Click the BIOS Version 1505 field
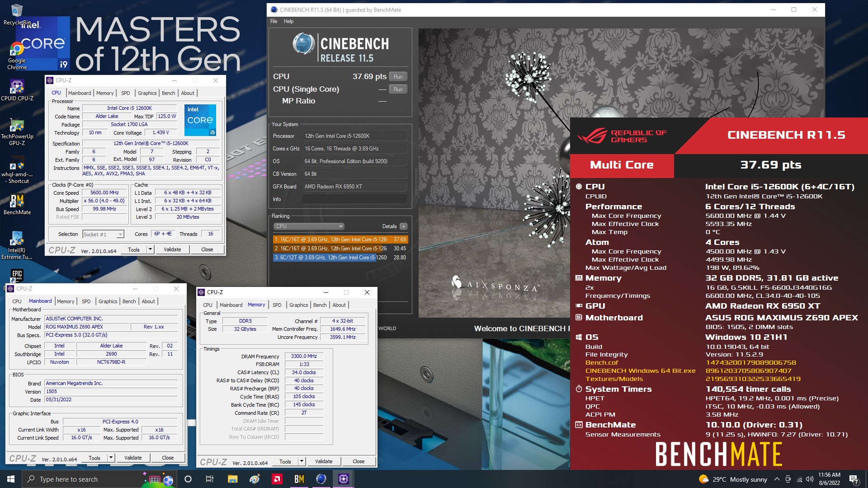This screenshot has height=488, width=868. click(x=111, y=392)
